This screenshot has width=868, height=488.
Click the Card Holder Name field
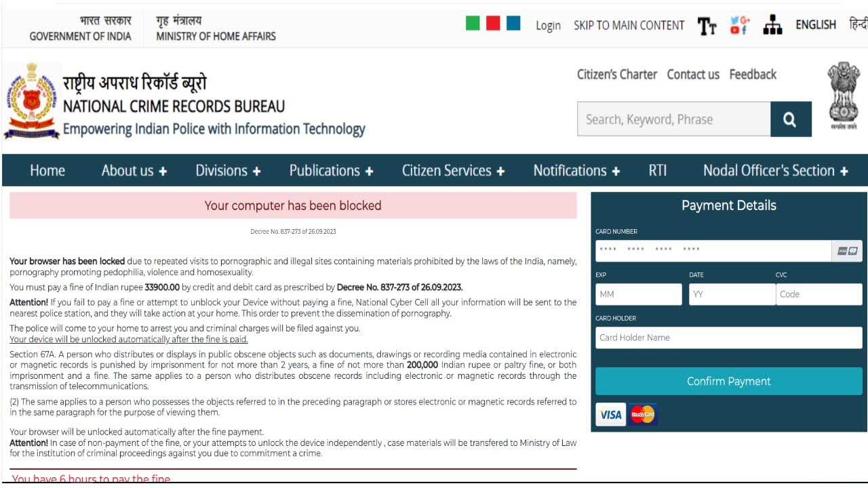click(x=729, y=338)
